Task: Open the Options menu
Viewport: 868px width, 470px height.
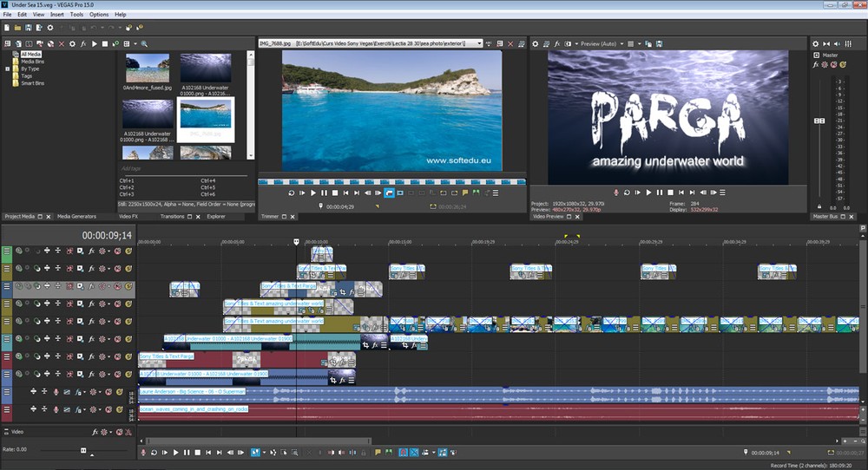Action: click(99, 15)
